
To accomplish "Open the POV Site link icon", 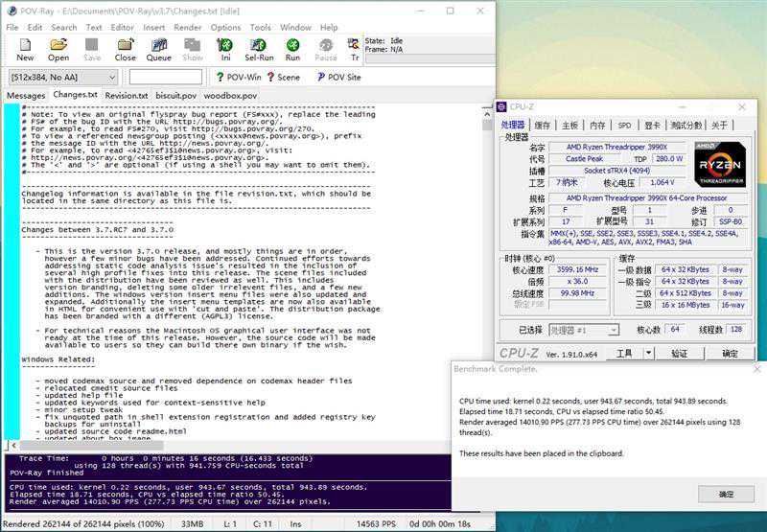I will 338,77.
